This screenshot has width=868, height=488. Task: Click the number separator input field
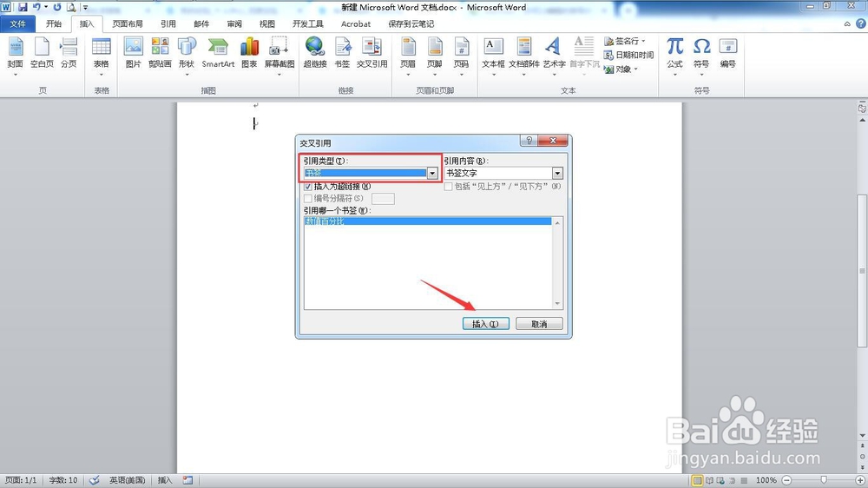[x=383, y=199]
